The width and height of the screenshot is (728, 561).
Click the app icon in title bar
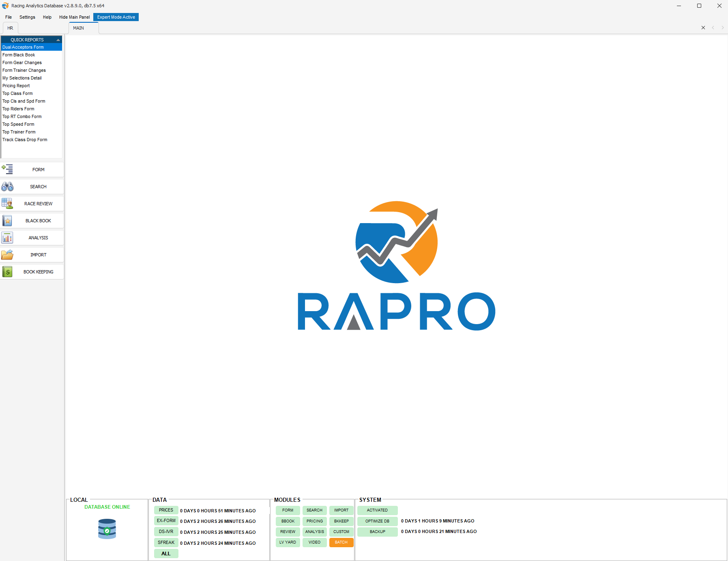point(5,6)
